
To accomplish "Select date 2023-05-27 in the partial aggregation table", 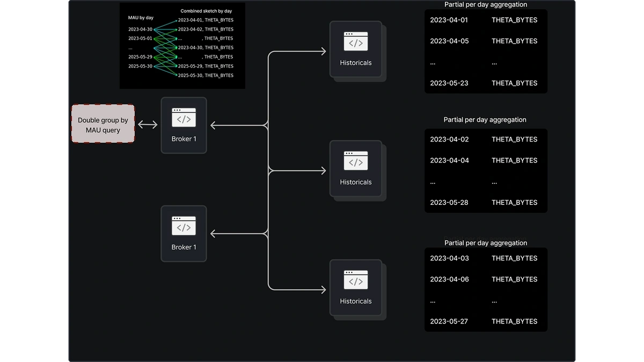I will (x=449, y=322).
